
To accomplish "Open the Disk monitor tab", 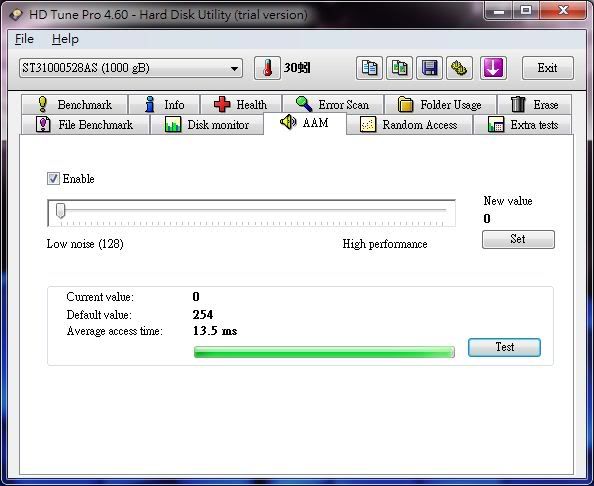I will 207,125.
